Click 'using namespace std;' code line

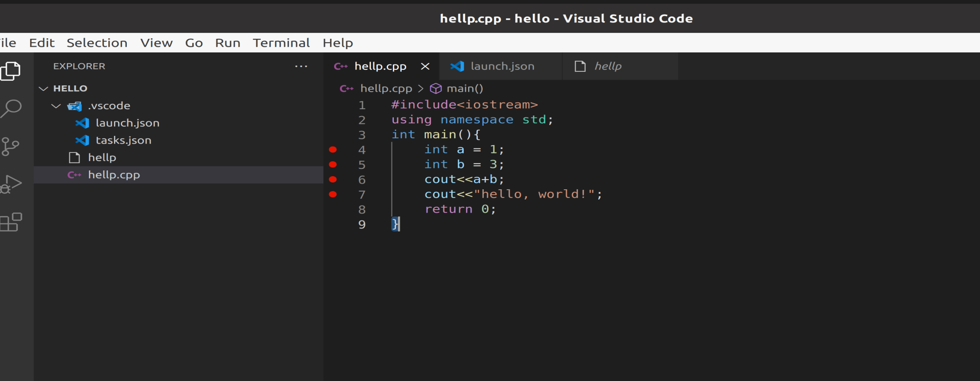point(473,119)
